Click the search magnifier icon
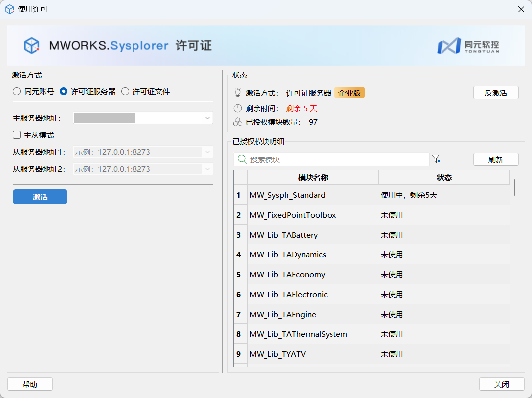This screenshot has width=532, height=398. point(242,159)
